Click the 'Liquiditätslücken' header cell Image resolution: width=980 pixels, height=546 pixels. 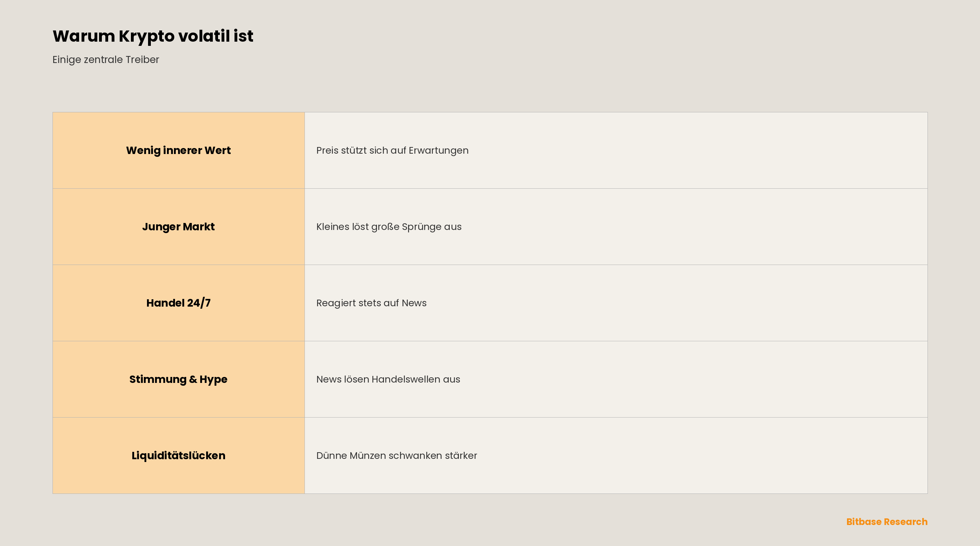178,455
